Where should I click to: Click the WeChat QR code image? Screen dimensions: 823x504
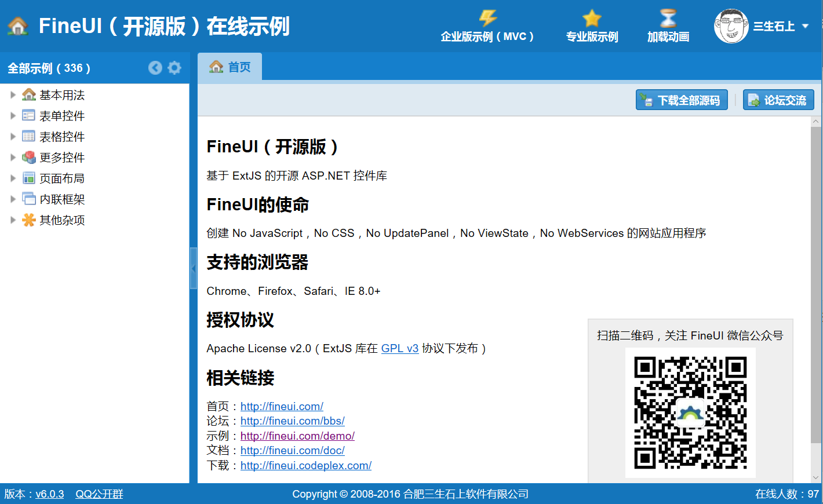pyautogui.click(x=690, y=412)
